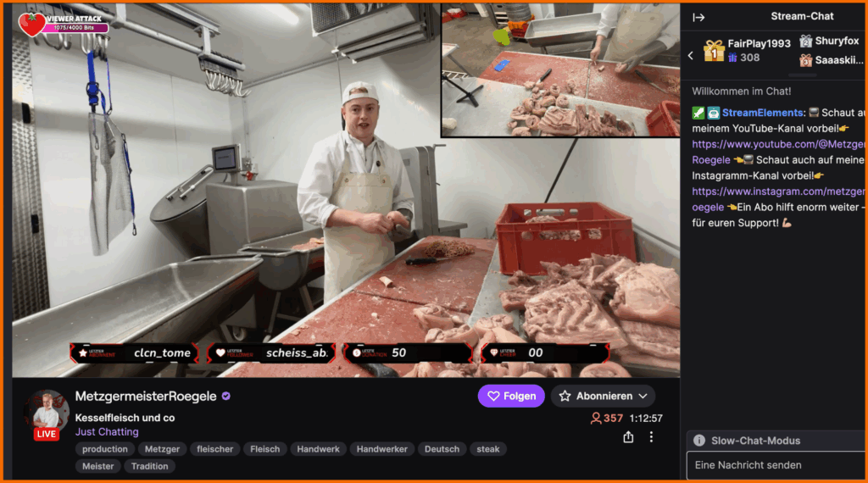The height and width of the screenshot is (483, 868).
Task: Click the verified badge next to MetzgermeisterRoegele
Action: click(x=225, y=397)
